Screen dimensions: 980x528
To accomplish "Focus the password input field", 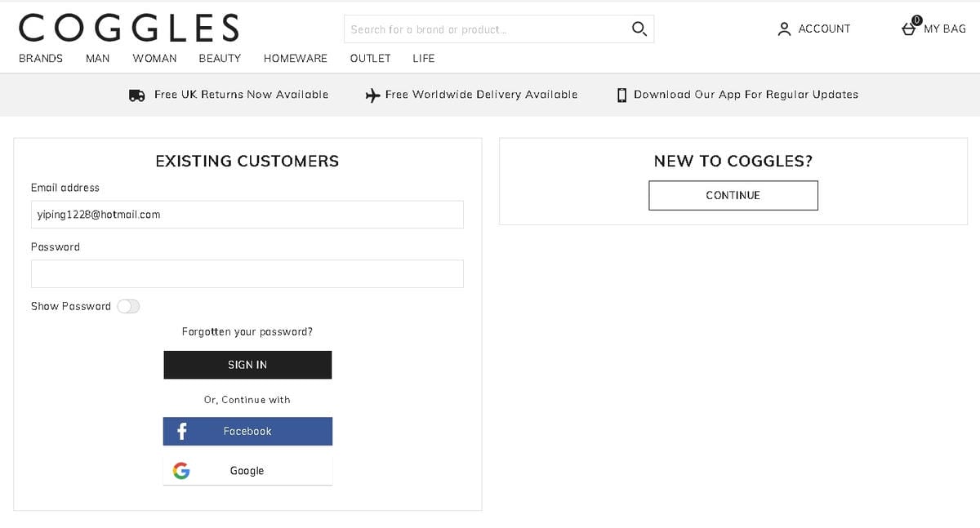I will click(247, 273).
